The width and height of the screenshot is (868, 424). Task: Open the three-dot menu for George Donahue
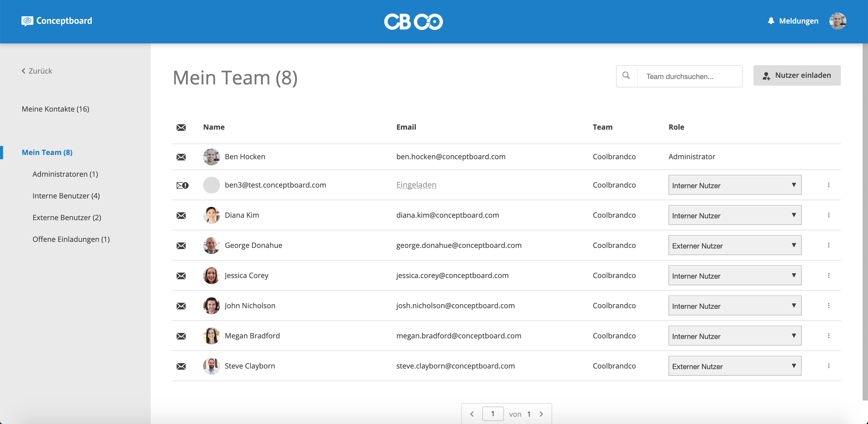[829, 245]
